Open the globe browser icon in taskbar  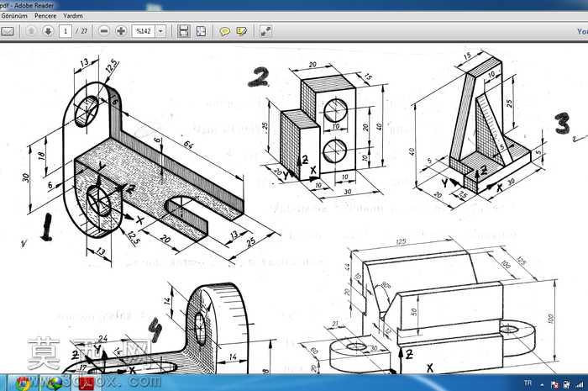pos(55,383)
